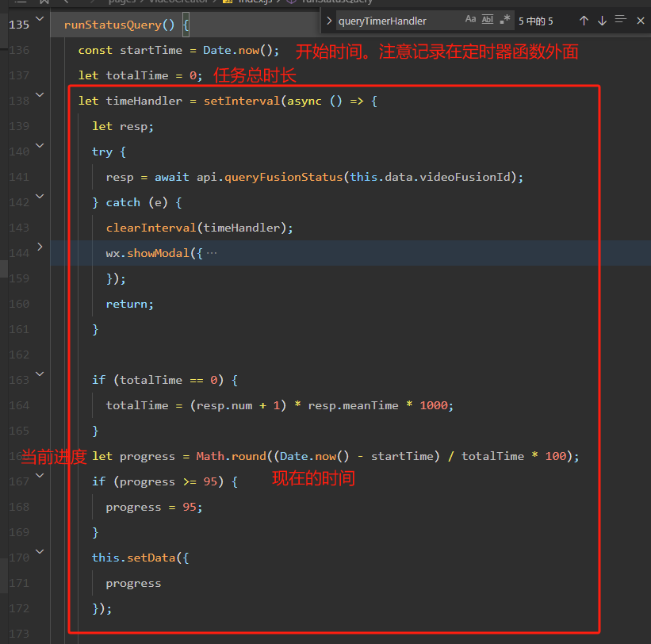
Task: Click the 1000 number literal on line 164
Action: tap(434, 405)
